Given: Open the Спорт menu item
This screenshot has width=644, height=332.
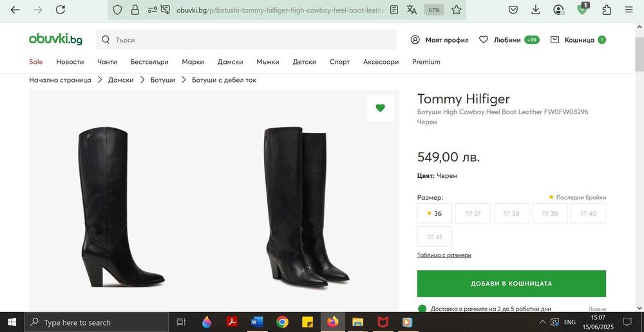Looking at the screenshot, I should coord(339,62).
